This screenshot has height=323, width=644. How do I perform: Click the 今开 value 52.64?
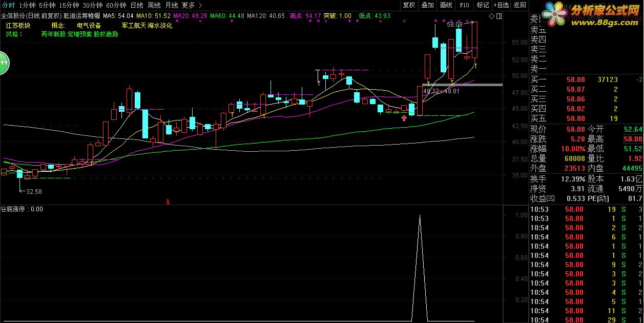click(x=633, y=129)
